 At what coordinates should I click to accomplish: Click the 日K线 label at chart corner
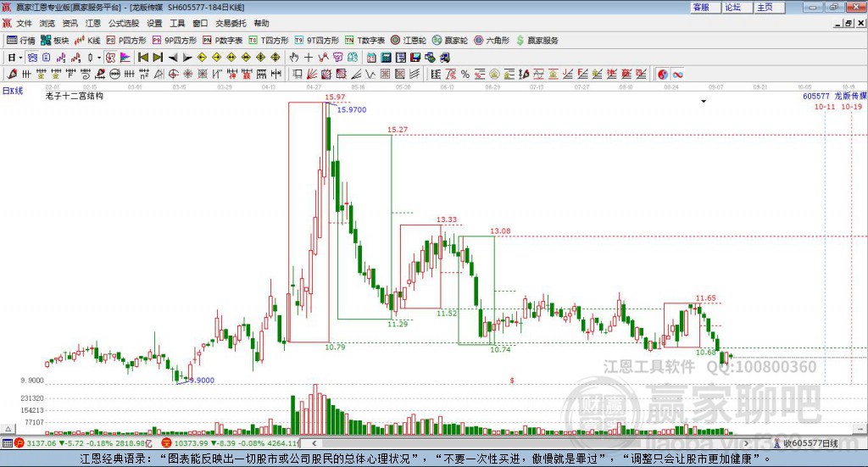(13, 91)
